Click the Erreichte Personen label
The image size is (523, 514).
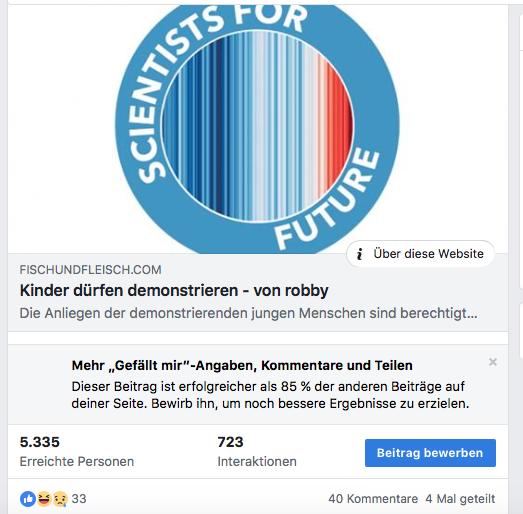[77, 462]
